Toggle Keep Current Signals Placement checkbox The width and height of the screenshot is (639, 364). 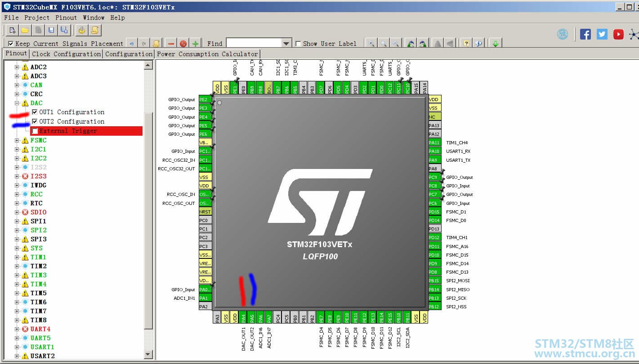point(11,44)
